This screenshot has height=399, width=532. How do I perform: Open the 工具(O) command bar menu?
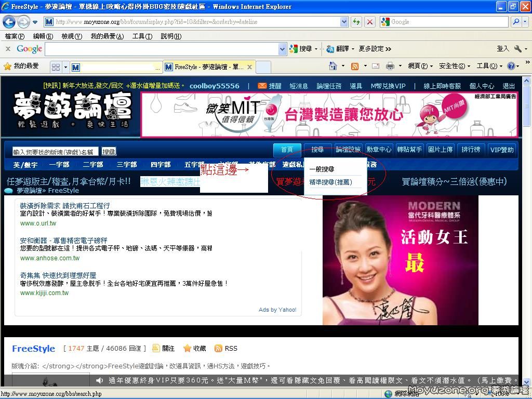pyautogui.click(x=489, y=66)
